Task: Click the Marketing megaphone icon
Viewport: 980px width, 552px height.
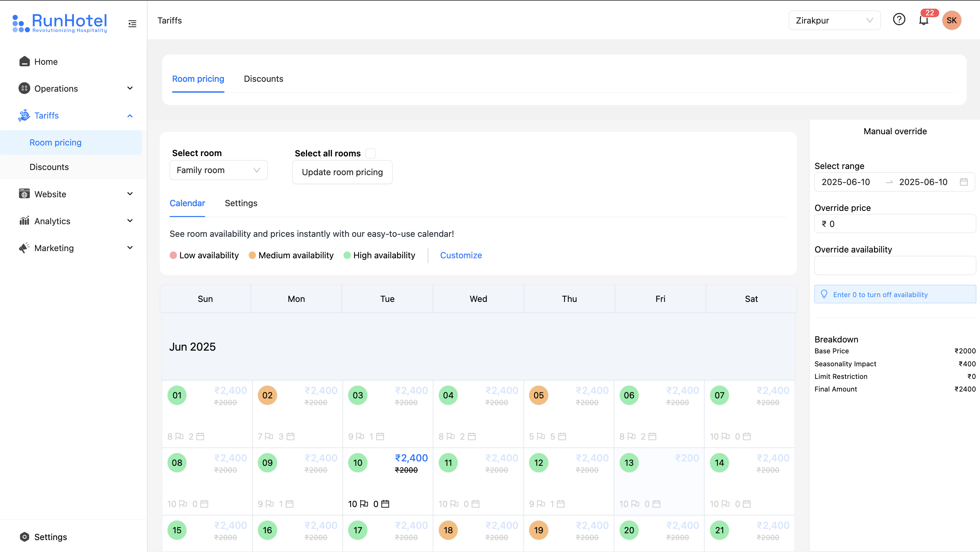Action: click(24, 248)
